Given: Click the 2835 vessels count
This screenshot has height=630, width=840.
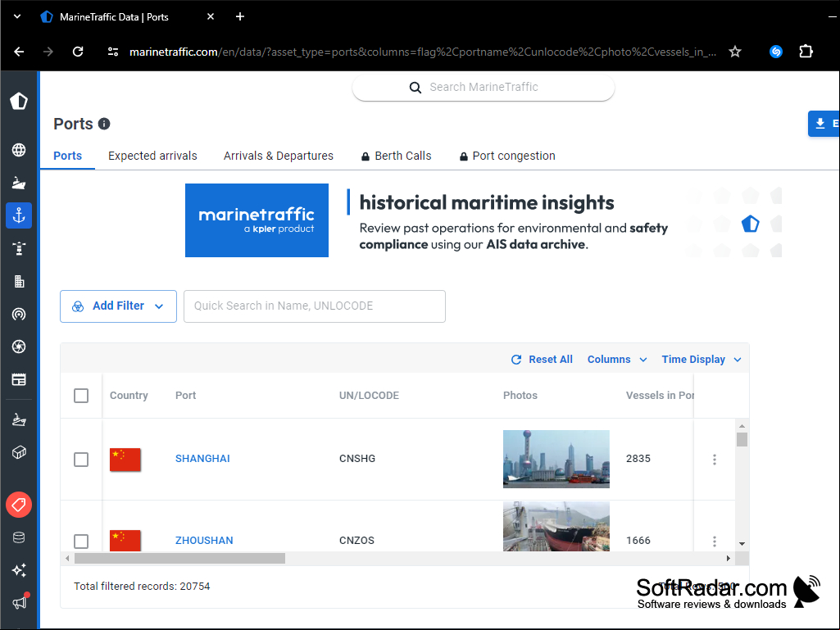Looking at the screenshot, I should 638,459.
